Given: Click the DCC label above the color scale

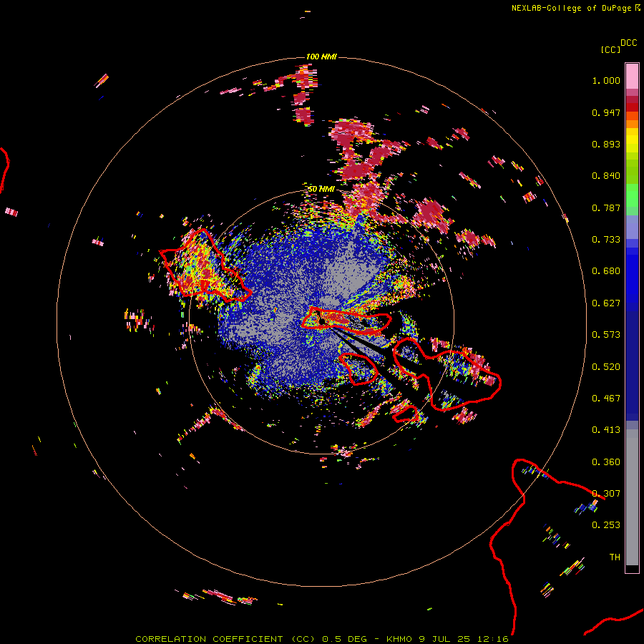Looking at the screenshot, I should [x=629, y=43].
